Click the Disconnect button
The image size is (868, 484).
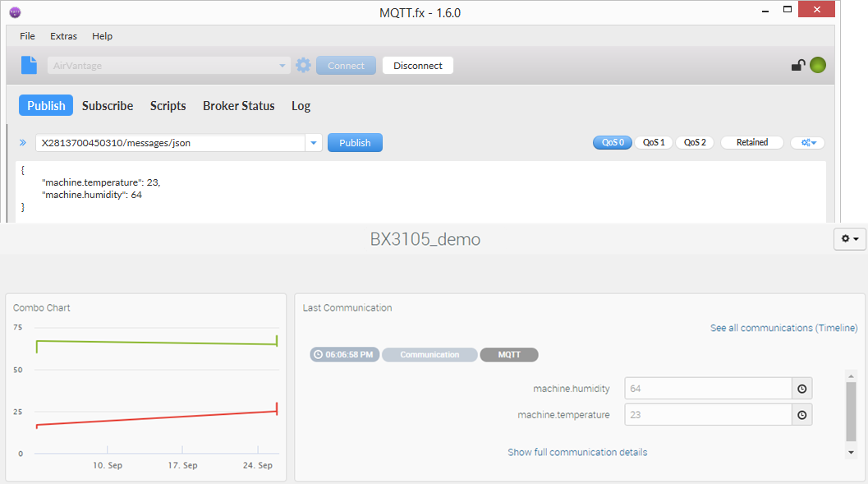point(418,66)
